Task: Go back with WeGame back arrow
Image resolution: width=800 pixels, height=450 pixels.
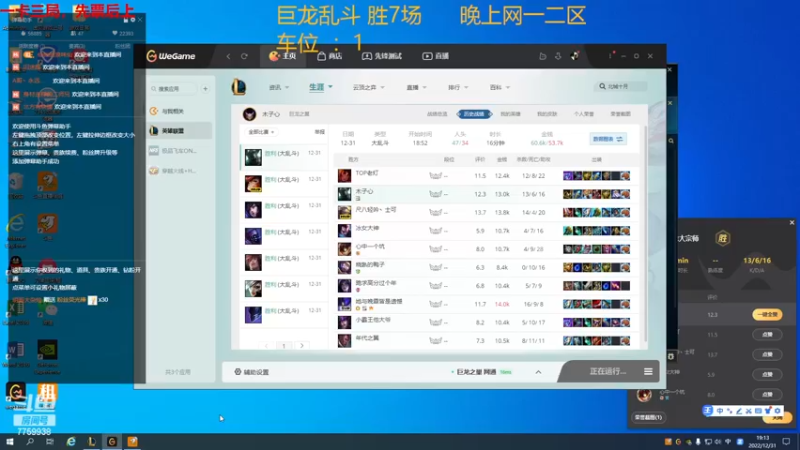Action: pyautogui.click(x=228, y=56)
